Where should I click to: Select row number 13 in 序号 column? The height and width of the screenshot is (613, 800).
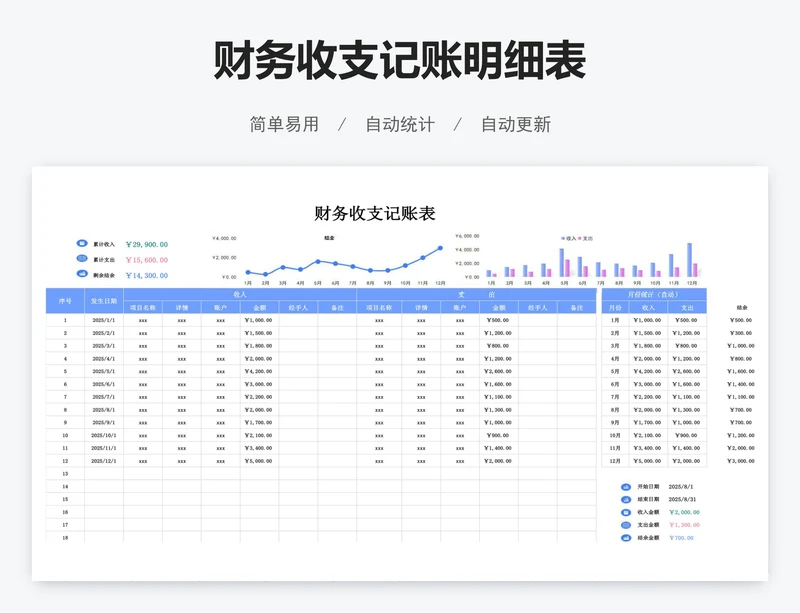(x=65, y=474)
